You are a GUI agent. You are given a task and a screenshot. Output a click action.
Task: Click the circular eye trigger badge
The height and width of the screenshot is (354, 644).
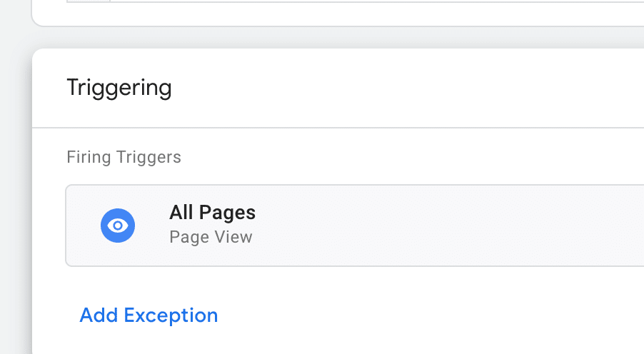click(118, 226)
